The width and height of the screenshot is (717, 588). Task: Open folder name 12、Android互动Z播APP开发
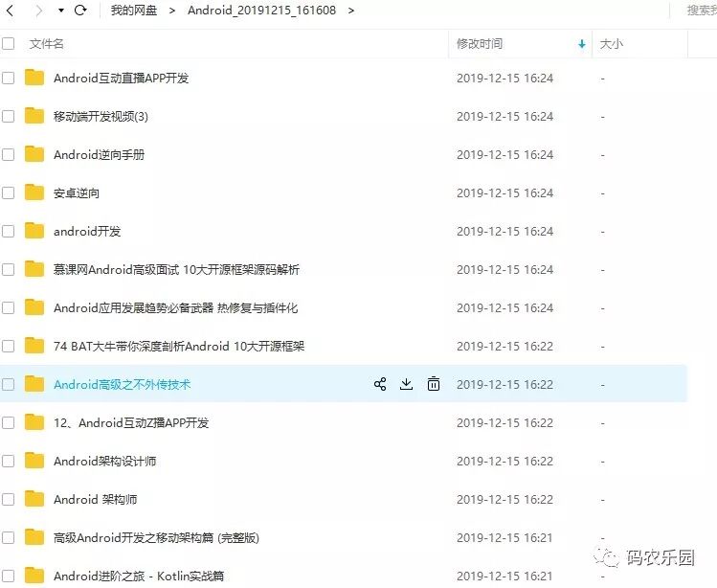(x=131, y=423)
